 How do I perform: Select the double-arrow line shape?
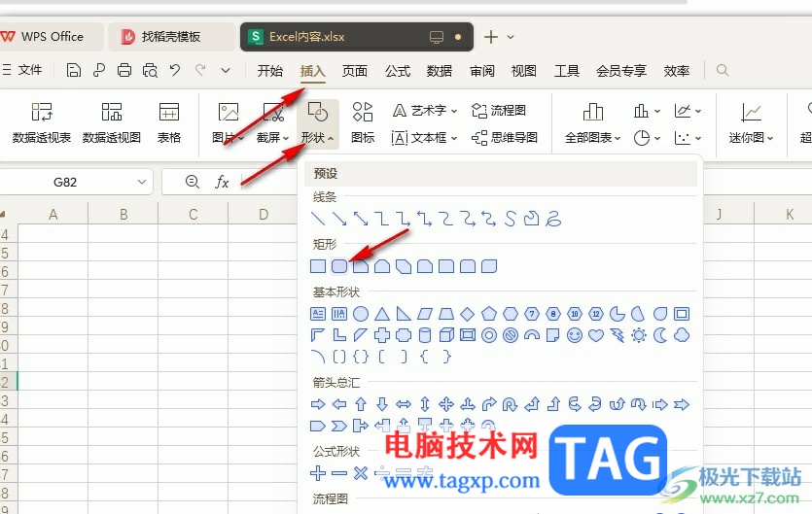361,219
